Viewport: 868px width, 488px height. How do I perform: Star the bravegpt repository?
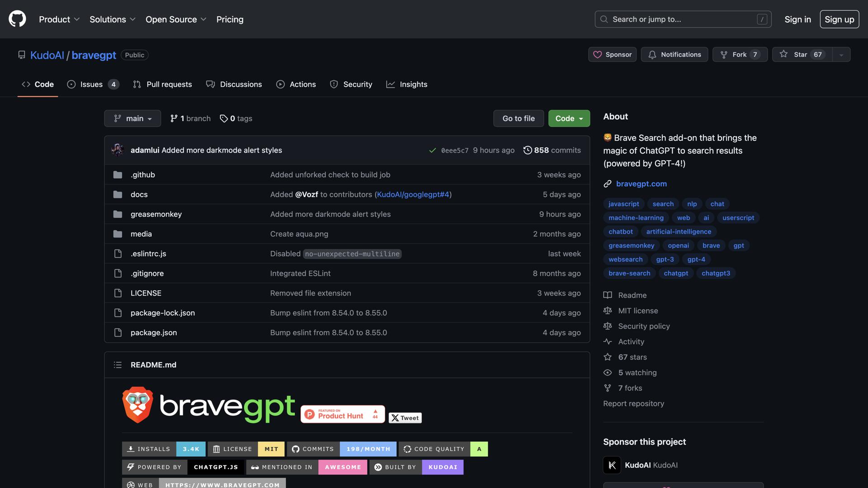pyautogui.click(x=801, y=55)
